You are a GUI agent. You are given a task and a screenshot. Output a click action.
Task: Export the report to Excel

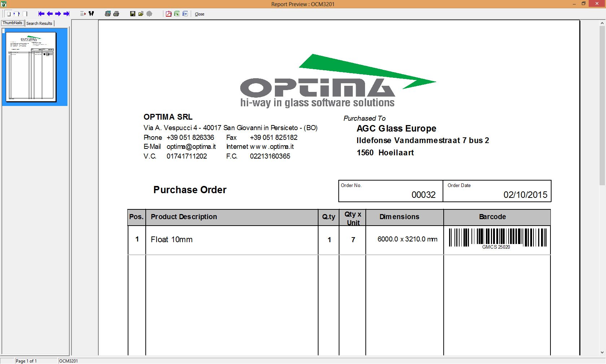point(177,14)
